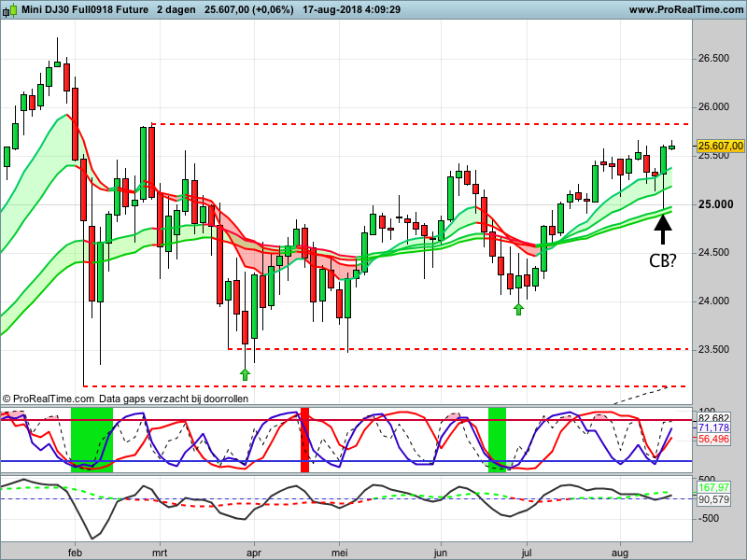Viewport: 747px width, 560px height.
Task: Click the 26.000 price axis label
Action: pos(713,106)
